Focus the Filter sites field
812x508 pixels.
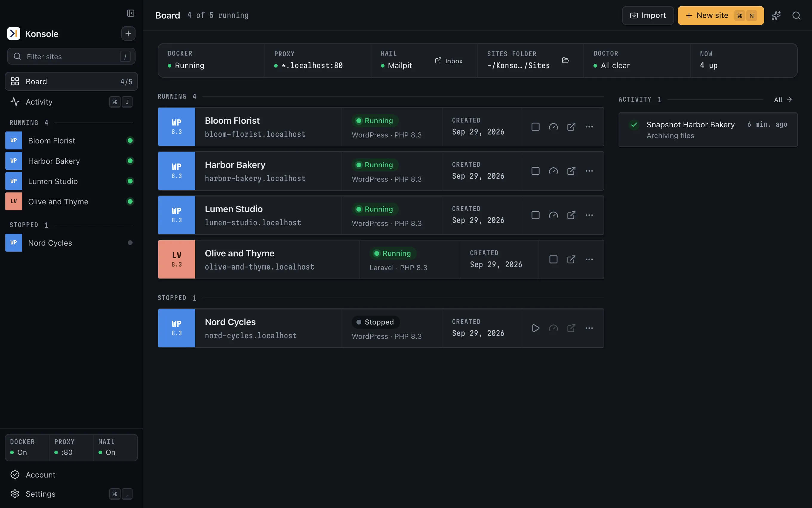coord(71,56)
